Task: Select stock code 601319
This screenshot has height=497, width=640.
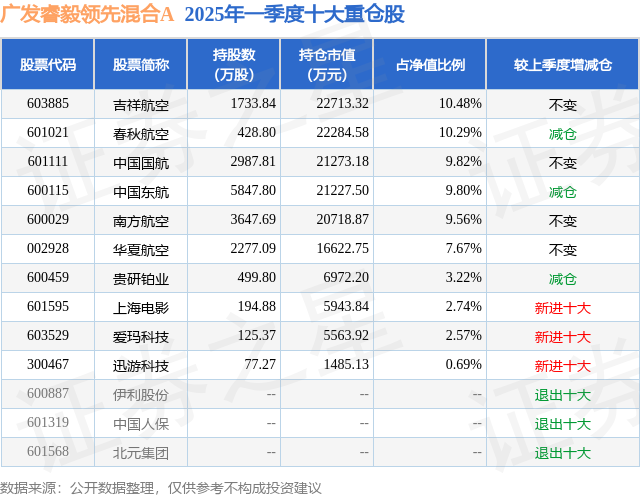Action: pos(48,422)
